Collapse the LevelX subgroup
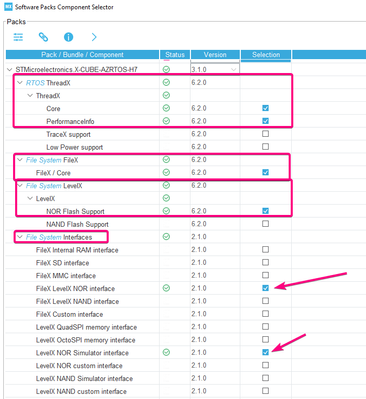 (30, 199)
